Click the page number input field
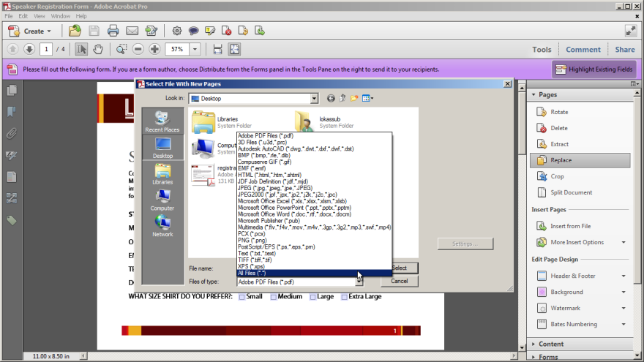The height and width of the screenshot is (362, 644). tap(46, 49)
